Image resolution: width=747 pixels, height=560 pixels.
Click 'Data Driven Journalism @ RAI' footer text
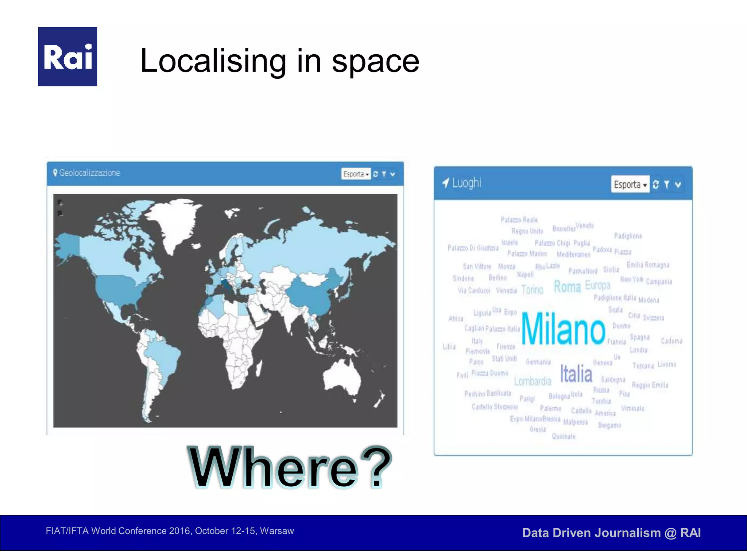tap(612, 533)
